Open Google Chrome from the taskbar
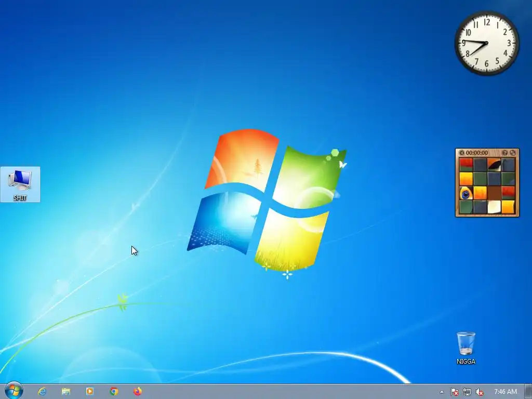The height and width of the screenshot is (399, 532). pyautogui.click(x=114, y=392)
